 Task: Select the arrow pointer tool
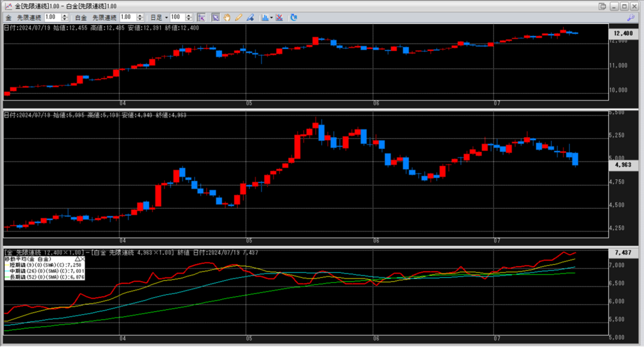(x=215, y=18)
